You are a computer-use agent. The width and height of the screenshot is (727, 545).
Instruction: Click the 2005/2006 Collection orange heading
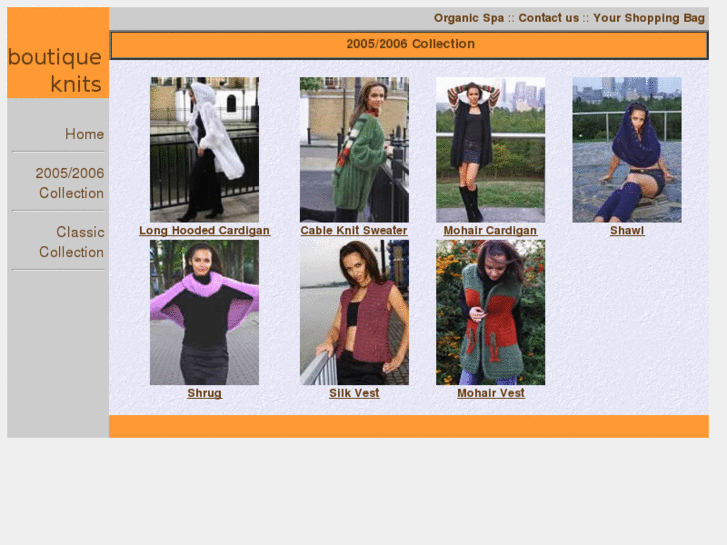(x=410, y=44)
